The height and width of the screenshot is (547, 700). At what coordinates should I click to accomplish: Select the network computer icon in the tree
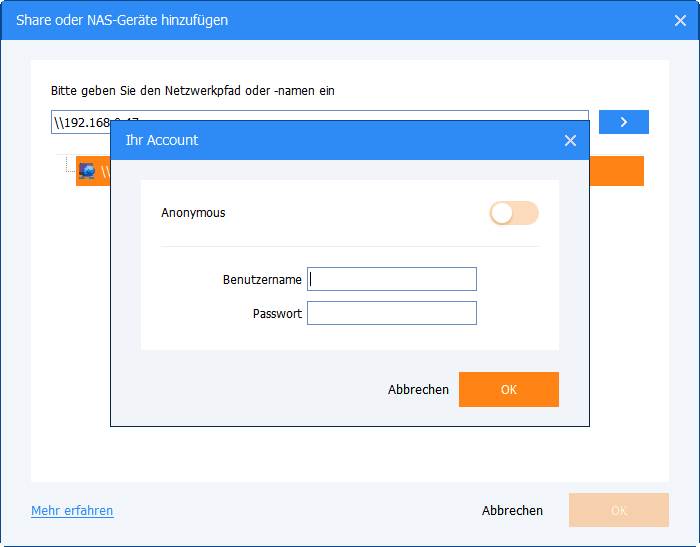tap(87, 171)
